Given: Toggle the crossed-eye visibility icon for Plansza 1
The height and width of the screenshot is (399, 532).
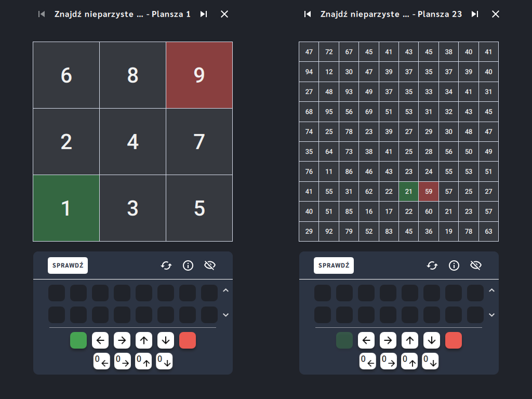Looking at the screenshot, I should tap(210, 265).
